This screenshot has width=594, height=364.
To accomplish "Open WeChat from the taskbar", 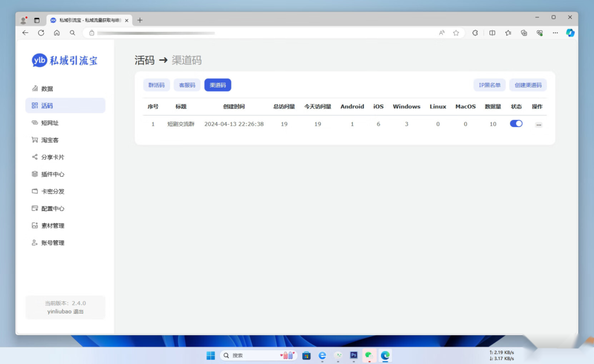I will pos(369,355).
